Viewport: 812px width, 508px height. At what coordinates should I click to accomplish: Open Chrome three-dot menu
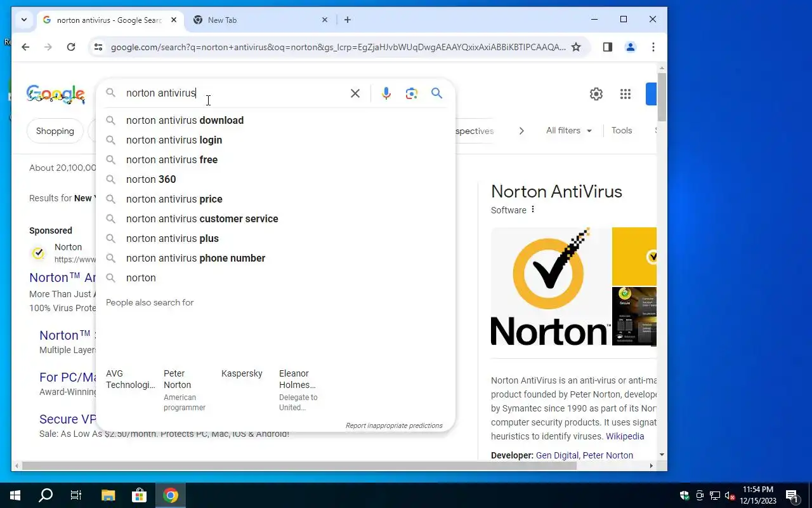coord(653,47)
